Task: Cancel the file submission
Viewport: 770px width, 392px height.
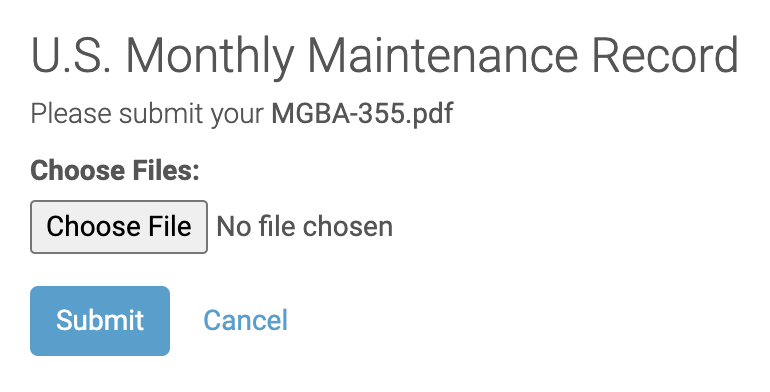Action: (246, 321)
